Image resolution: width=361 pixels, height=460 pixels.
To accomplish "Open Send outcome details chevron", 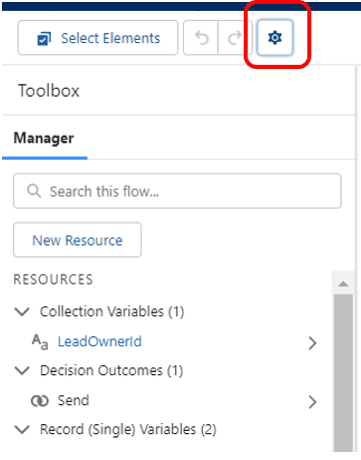I will point(312,402).
